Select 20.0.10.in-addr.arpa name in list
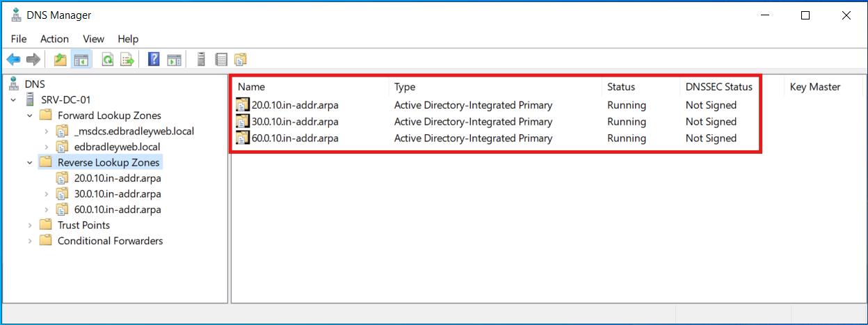This screenshot has width=868, height=325. (x=295, y=106)
